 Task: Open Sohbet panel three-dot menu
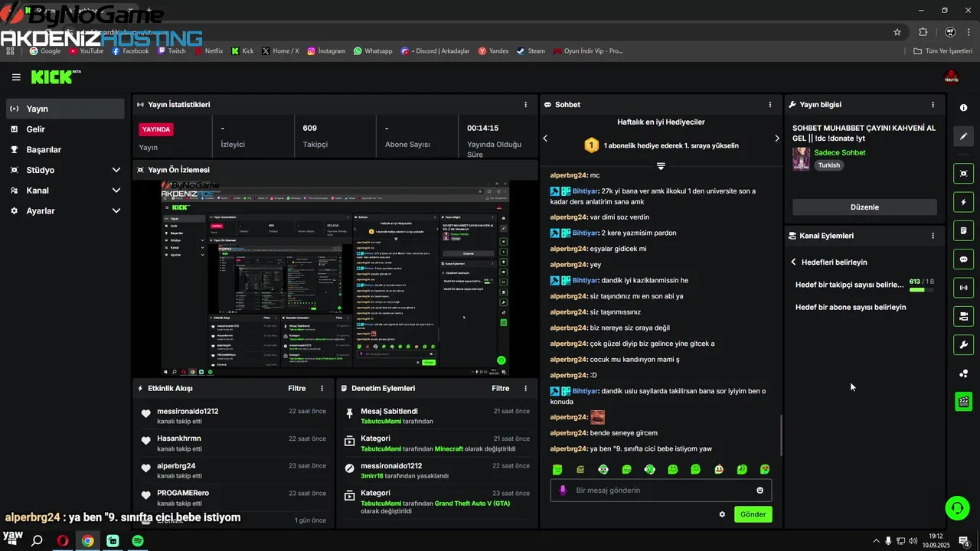770,104
